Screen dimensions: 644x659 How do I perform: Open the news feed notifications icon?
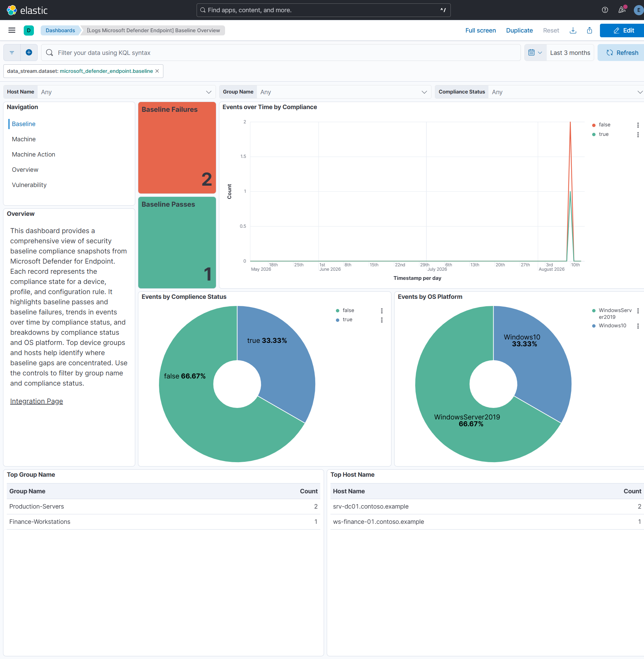tap(622, 10)
